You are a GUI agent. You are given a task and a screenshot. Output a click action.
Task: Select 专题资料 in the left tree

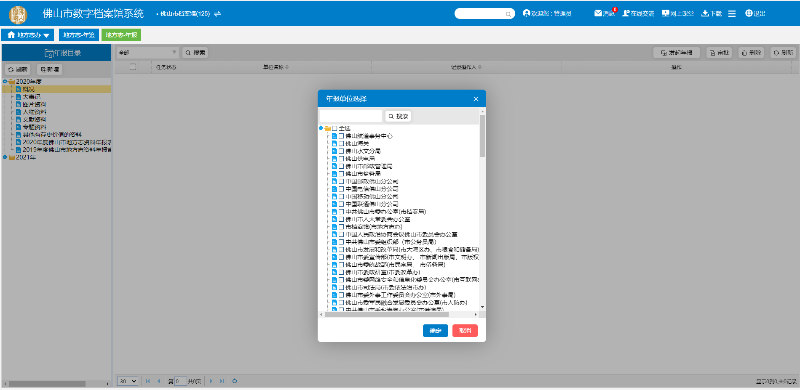pos(35,127)
